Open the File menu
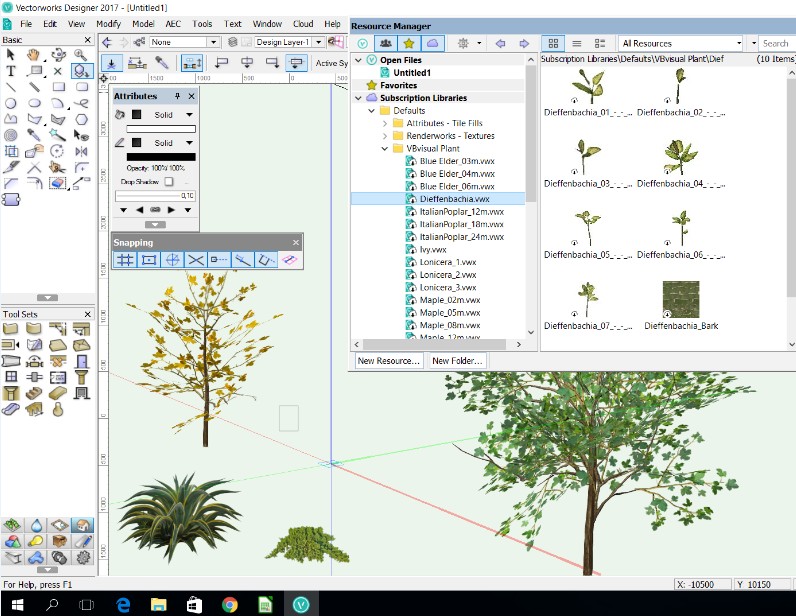Viewport: 796px width, 616px height. tap(26, 24)
